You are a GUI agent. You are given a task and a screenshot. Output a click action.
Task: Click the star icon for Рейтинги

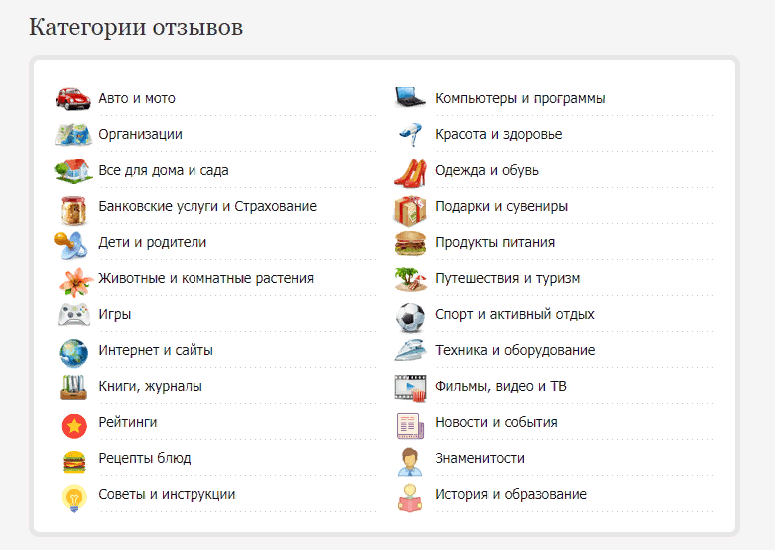coord(73,423)
